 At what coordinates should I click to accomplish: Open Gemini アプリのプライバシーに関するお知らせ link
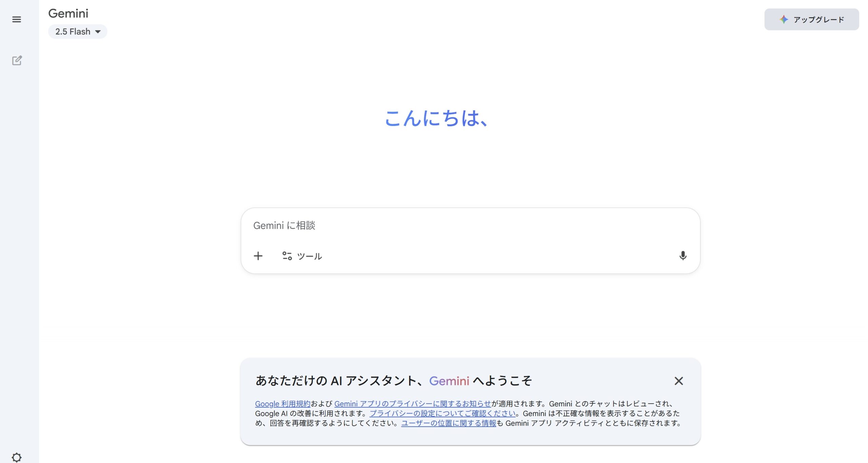click(x=412, y=404)
